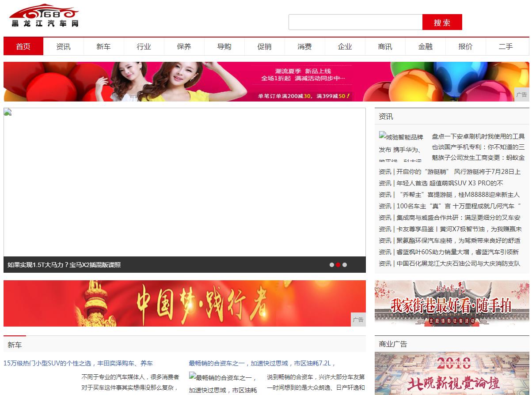Click the 商业广告 sidebar heading
This screenshot has height=395, width=532.
pos(393,344)
